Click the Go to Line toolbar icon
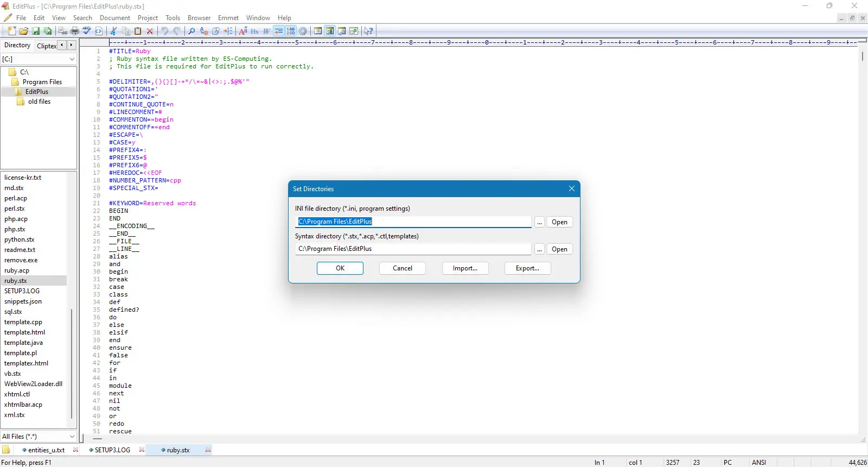Screen dimensions: 868x467 (228, 31)
